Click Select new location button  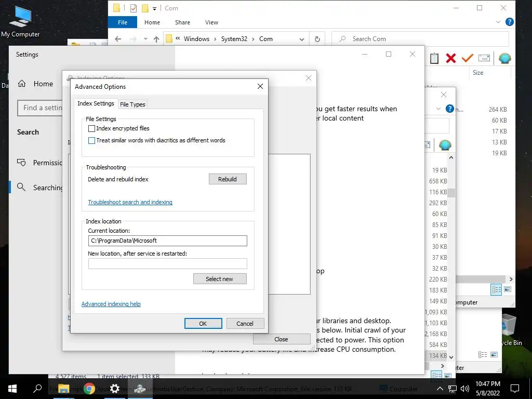point(220,279)
